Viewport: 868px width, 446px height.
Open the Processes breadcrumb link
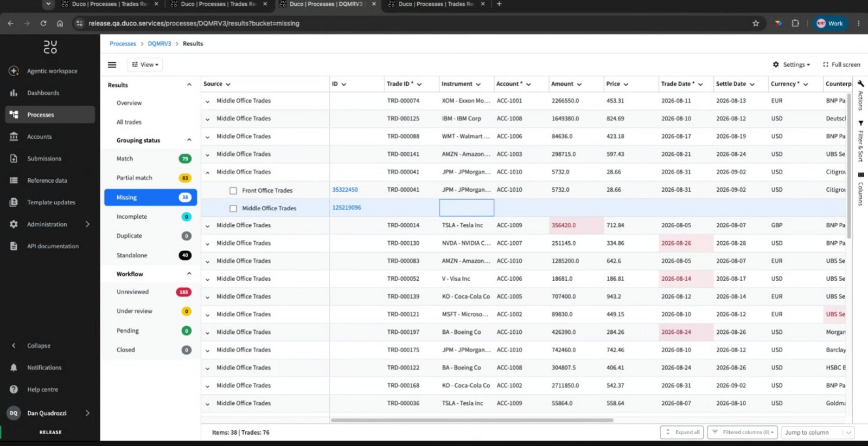[123, 44]
